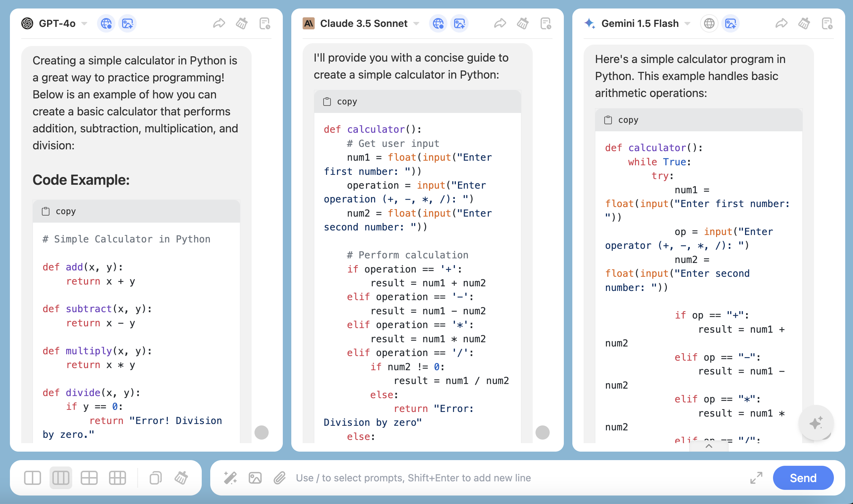Click the attach file paperclip icon

coord(280,478)
